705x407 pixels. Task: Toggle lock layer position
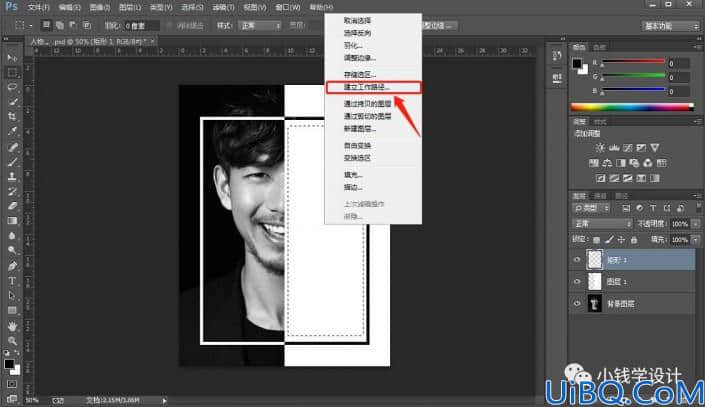point(621,240)
